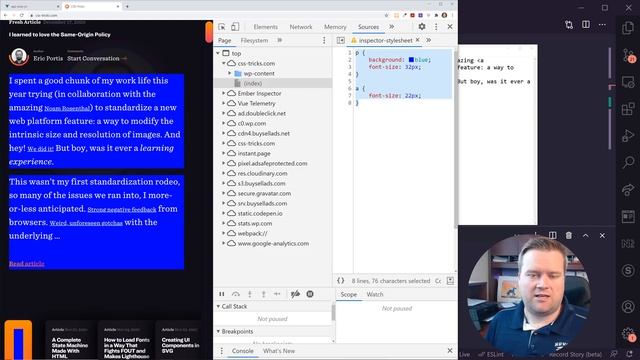
Task: Open VS Code Accounts icon
Action: coord(628,306)
